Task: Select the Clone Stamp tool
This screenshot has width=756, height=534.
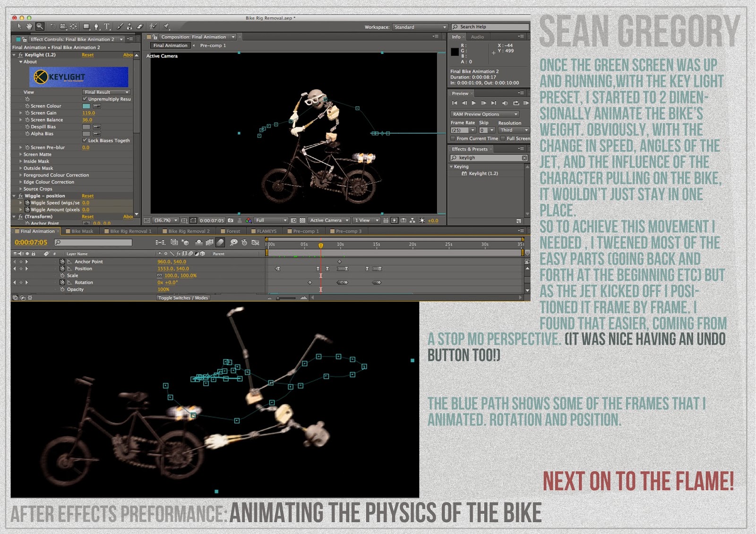Action: (x=130, y=27)
